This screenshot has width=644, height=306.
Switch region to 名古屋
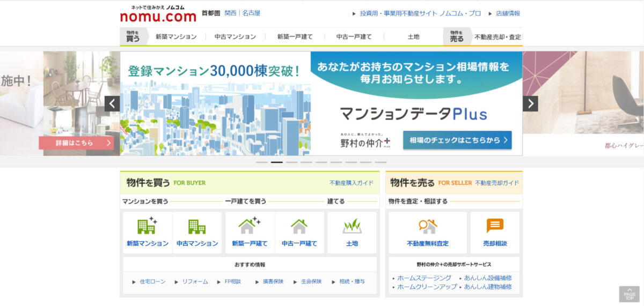pyautogui.click(x=251, y=13)
